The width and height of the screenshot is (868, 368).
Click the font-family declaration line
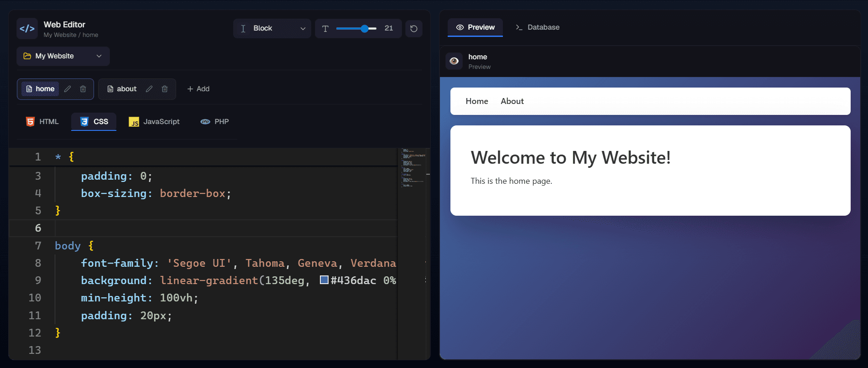(238, 263)
